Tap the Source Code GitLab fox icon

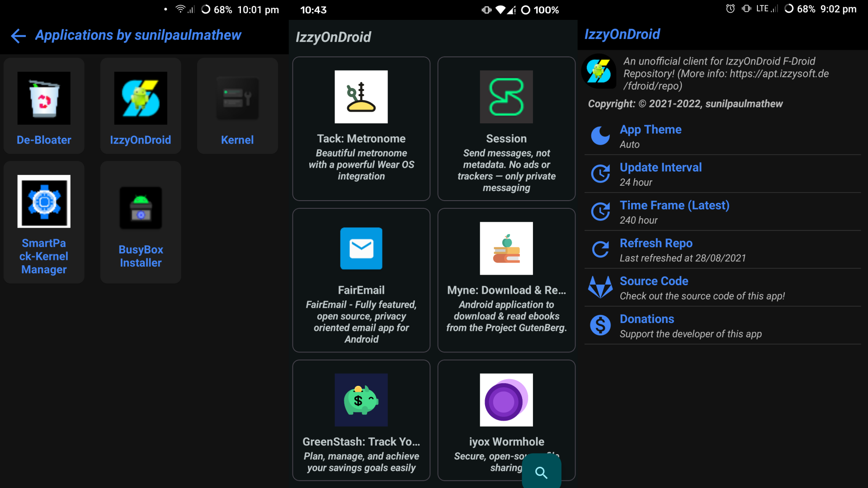(x=600, y=287)
